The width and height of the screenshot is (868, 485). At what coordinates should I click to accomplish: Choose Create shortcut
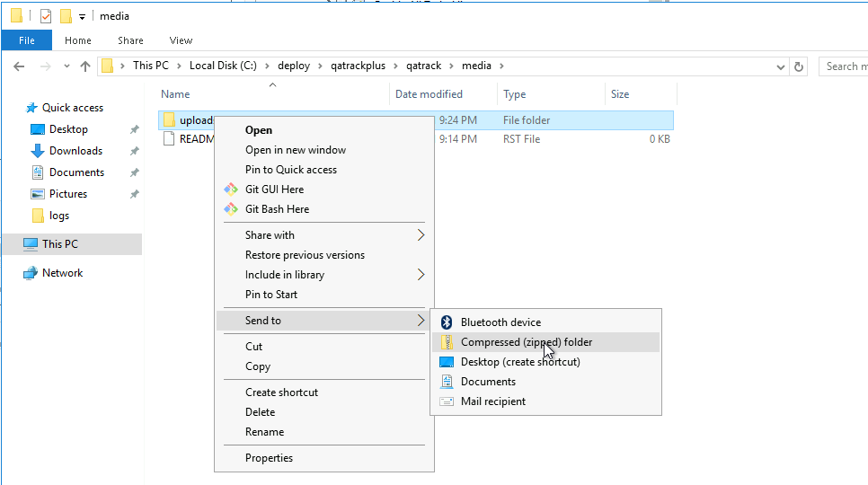point(323,392)
